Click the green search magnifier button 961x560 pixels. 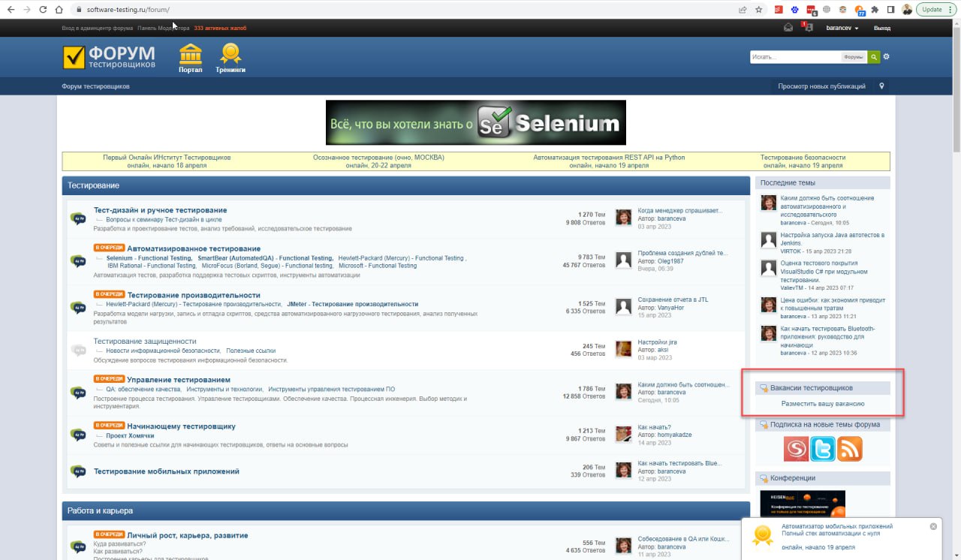874,57
